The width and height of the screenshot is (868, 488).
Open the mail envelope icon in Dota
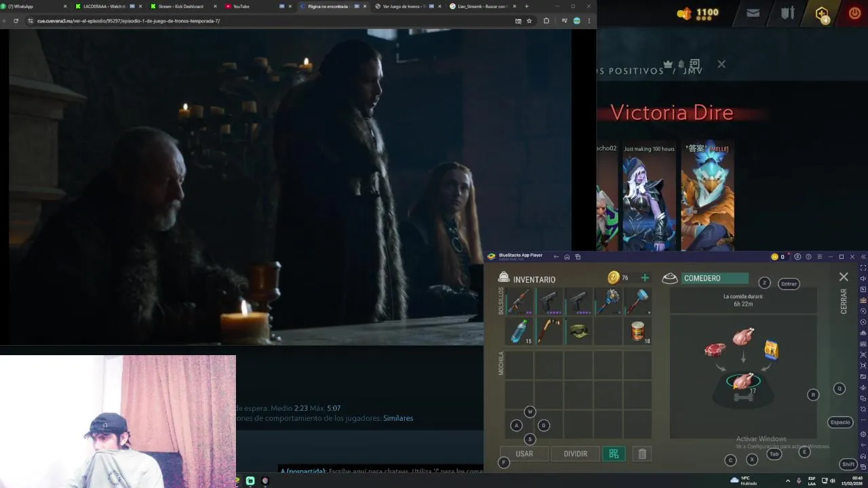pos(753,13)
